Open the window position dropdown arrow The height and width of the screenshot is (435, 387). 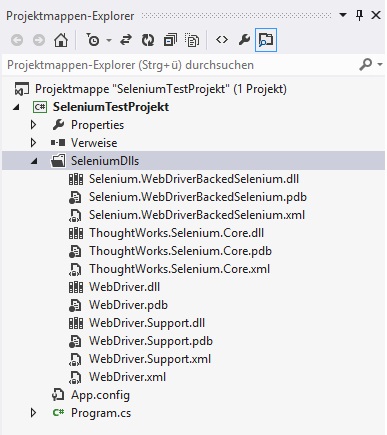(x=343, y=15)
